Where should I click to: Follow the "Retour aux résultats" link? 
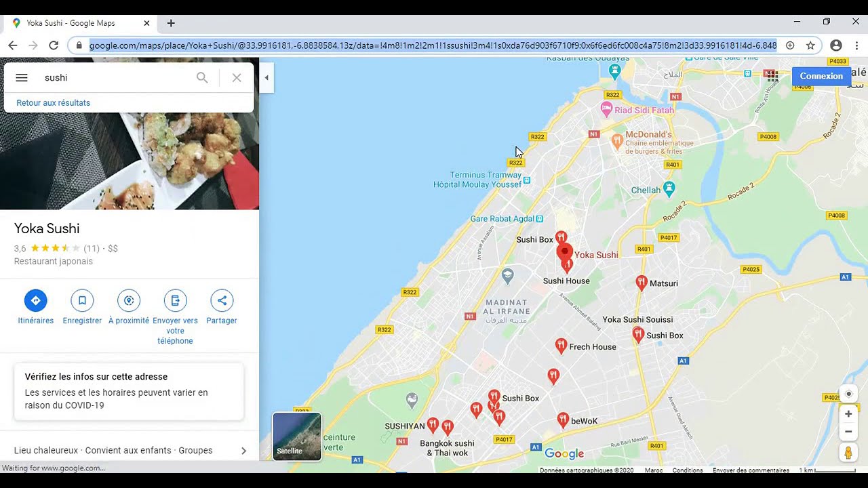(54, 103)
